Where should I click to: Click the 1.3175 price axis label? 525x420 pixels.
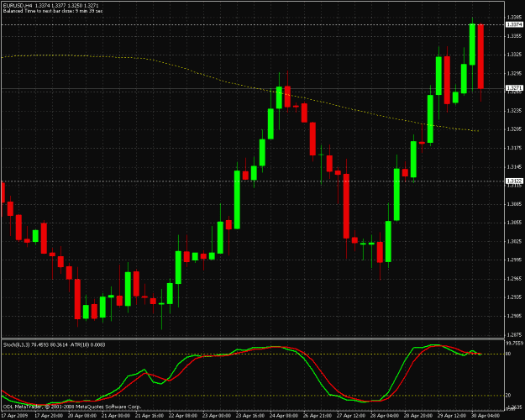point(514,148)
